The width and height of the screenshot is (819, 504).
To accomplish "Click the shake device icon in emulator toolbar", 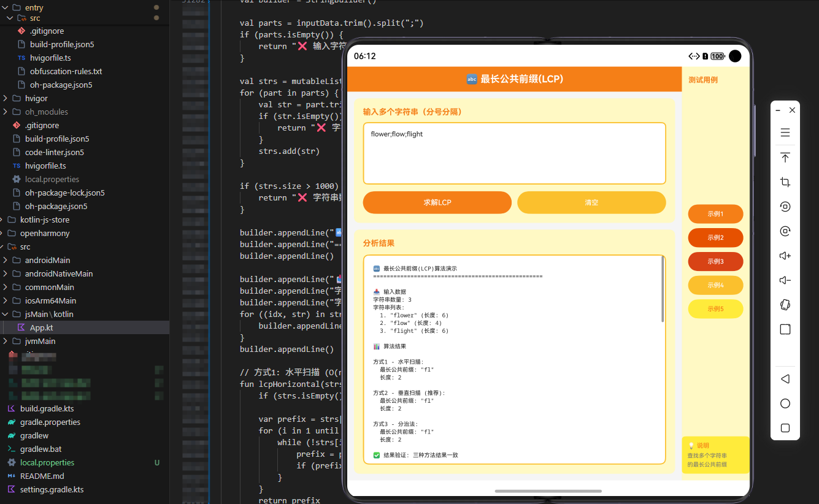I will pyautogui.click(x=785, y=305).
